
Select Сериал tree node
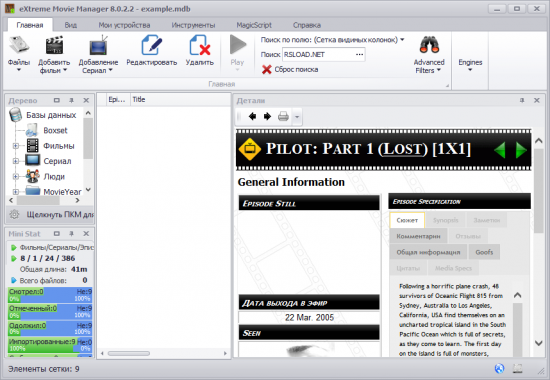[x=57, y=161]
